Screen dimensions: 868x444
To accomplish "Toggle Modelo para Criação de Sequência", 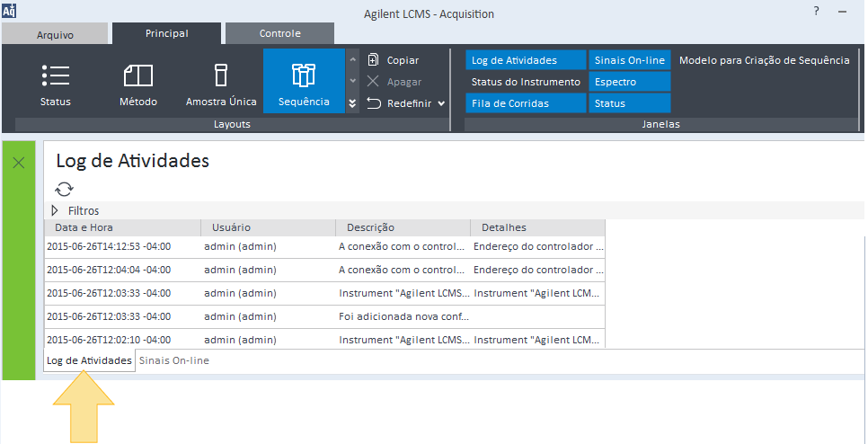I will (x=764, y=60).
